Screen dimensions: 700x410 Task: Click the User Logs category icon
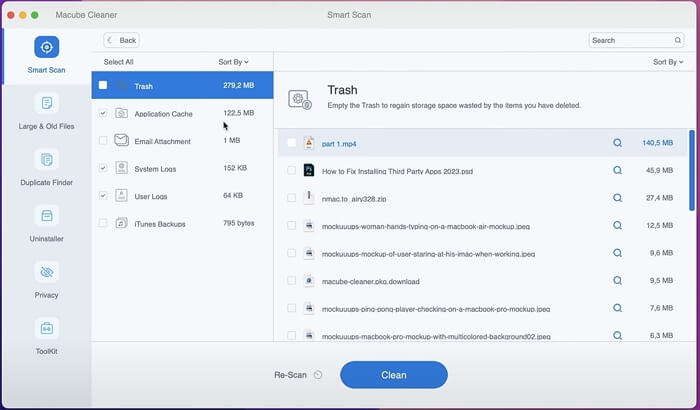121,196
